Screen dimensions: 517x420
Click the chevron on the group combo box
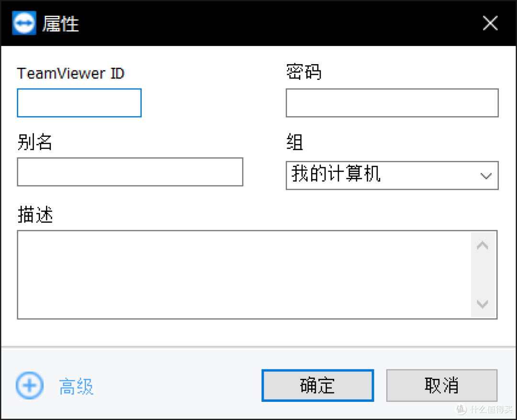tap(486, 176)
